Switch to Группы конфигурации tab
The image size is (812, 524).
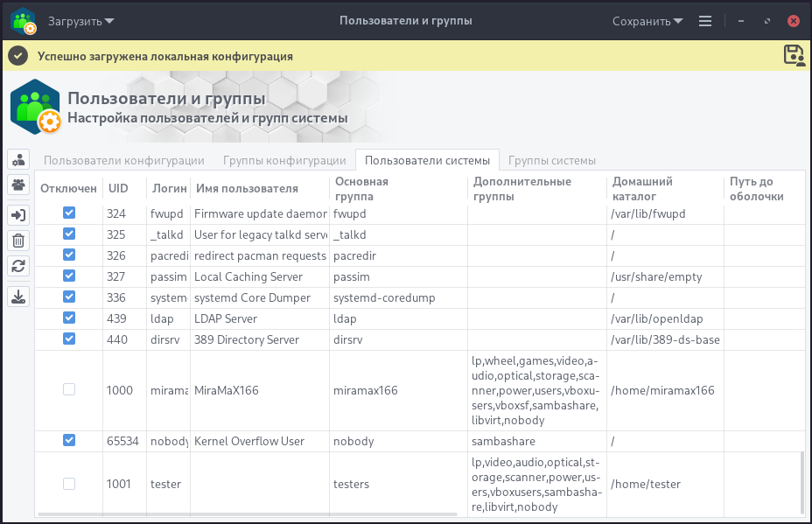(284, 160)
